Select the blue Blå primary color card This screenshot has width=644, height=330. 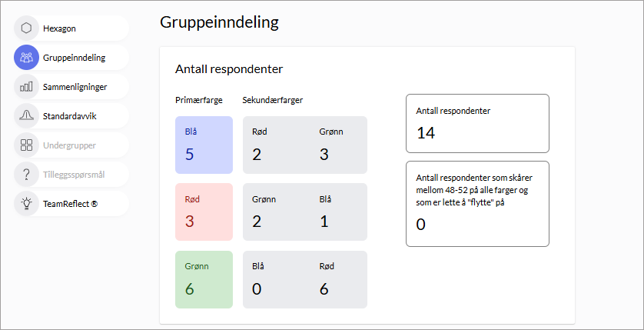click(204, 145)
